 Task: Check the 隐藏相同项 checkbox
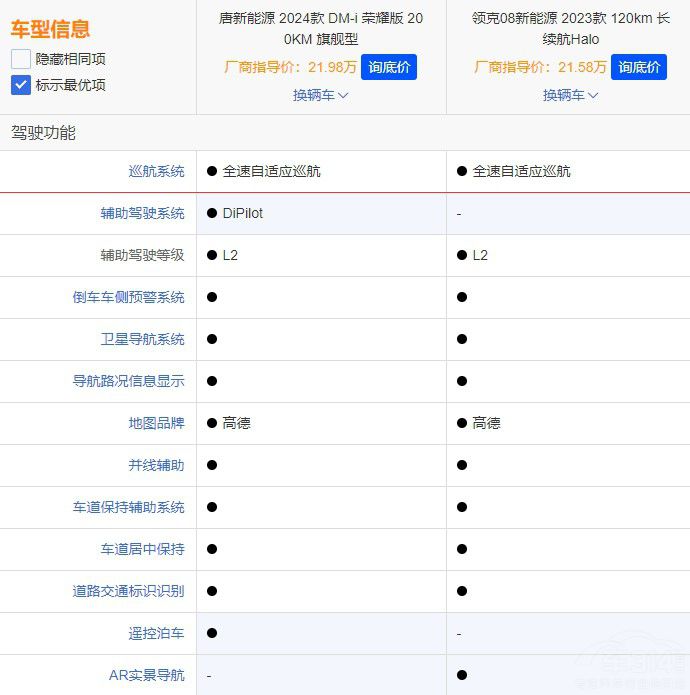21,59
